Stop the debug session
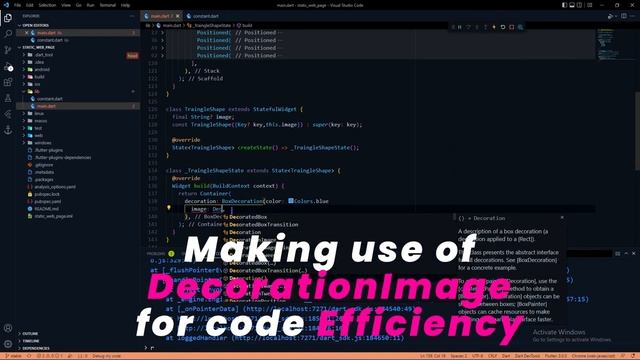 pos(511,27)
